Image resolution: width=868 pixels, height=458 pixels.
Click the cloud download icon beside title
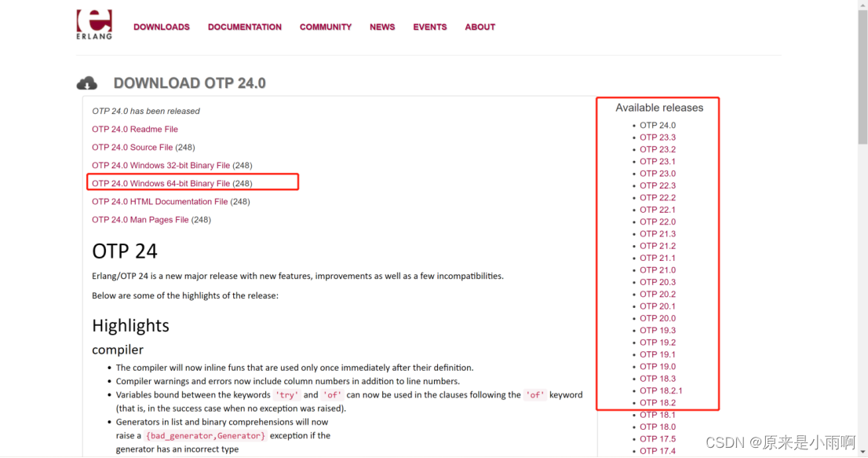click(x=87, y=83)
